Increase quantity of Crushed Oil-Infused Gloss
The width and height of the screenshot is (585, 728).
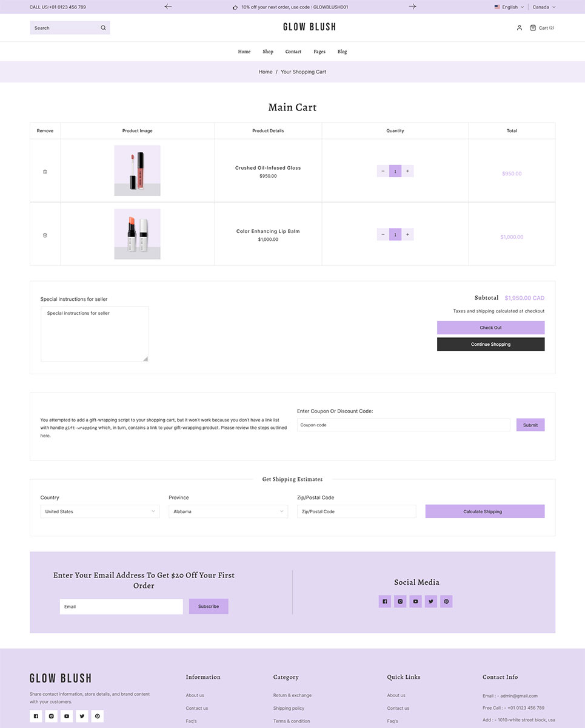click(x=407, y=171)
